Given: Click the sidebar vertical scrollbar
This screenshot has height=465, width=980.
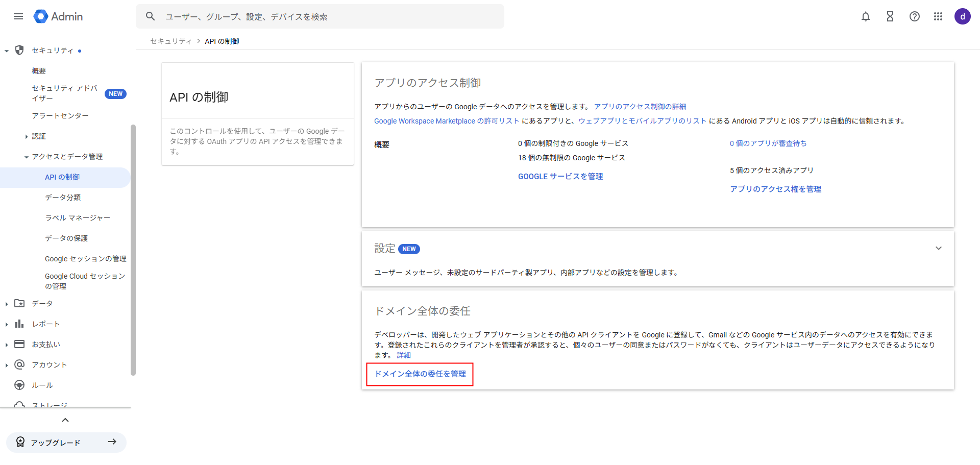Looking at the screenshot, I should click(x=133, y=250).
